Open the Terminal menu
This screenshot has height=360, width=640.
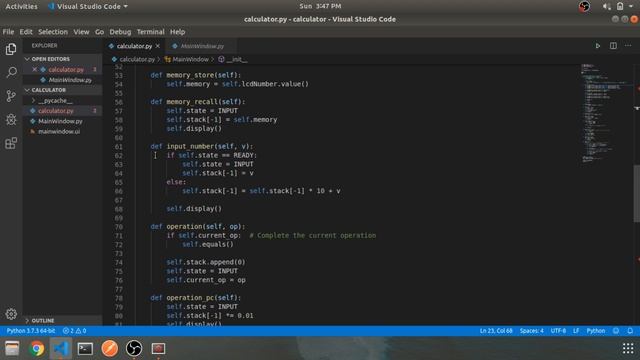[150, 32]
